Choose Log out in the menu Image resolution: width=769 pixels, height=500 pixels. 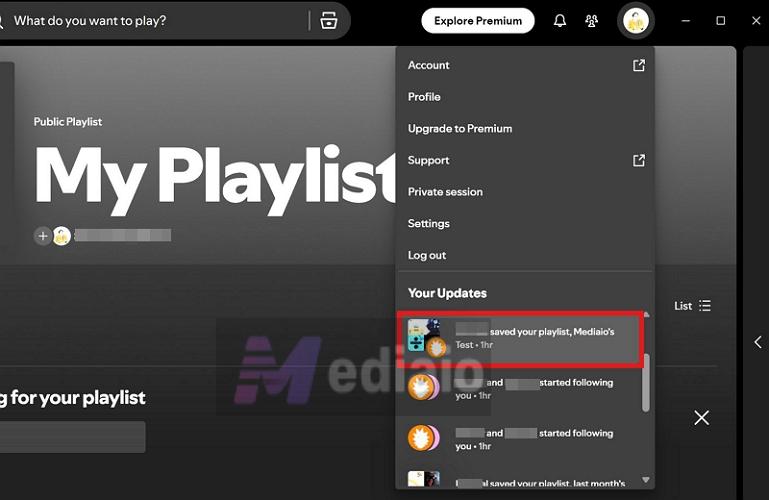coord(525,255)
